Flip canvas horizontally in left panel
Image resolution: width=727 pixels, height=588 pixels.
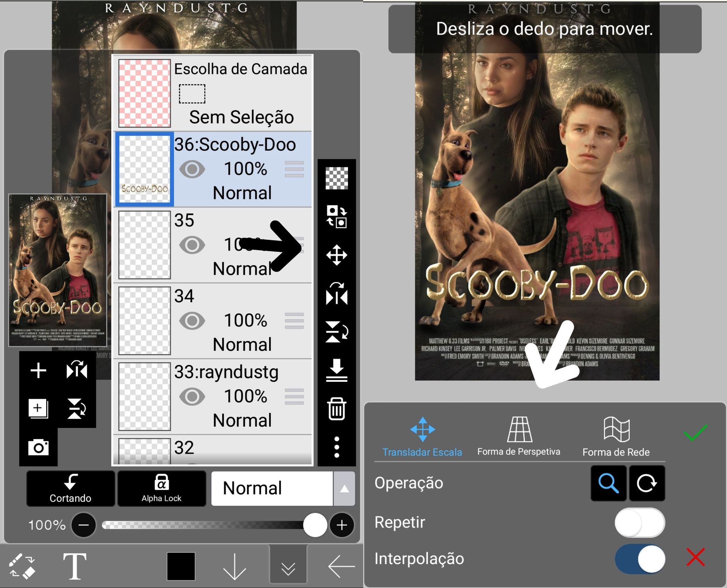tap(77, 370)
